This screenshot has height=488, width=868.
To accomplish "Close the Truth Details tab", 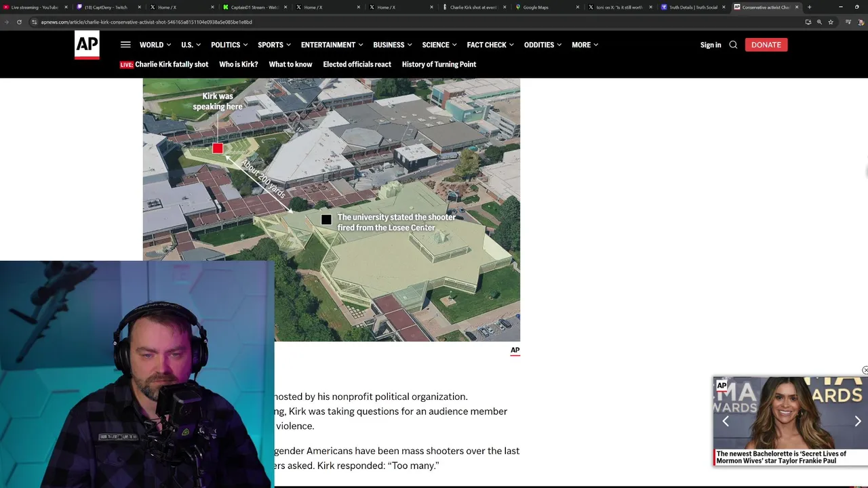I will [x=724, y=7].
